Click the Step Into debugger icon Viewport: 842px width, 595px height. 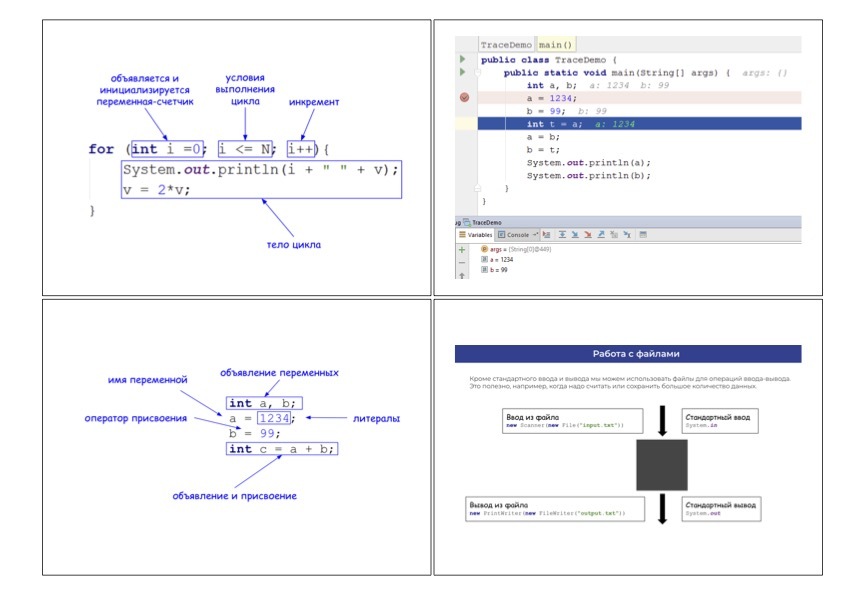coord(575,235)
